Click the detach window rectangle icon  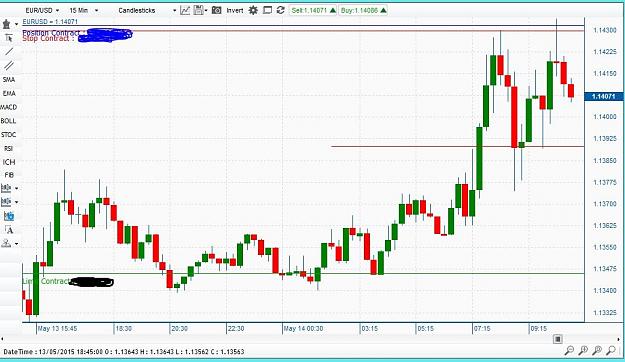[x=267, y=10]
